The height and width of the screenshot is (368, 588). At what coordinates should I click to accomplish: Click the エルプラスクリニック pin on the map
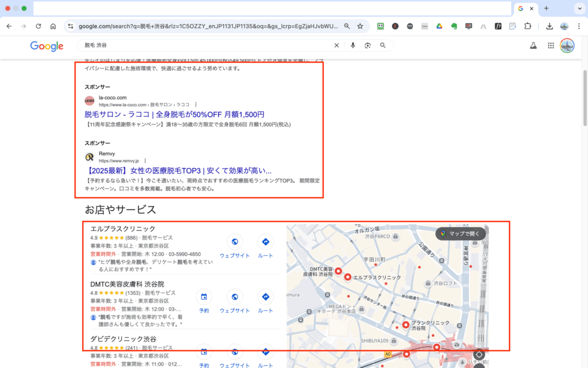tap(347, 277)
